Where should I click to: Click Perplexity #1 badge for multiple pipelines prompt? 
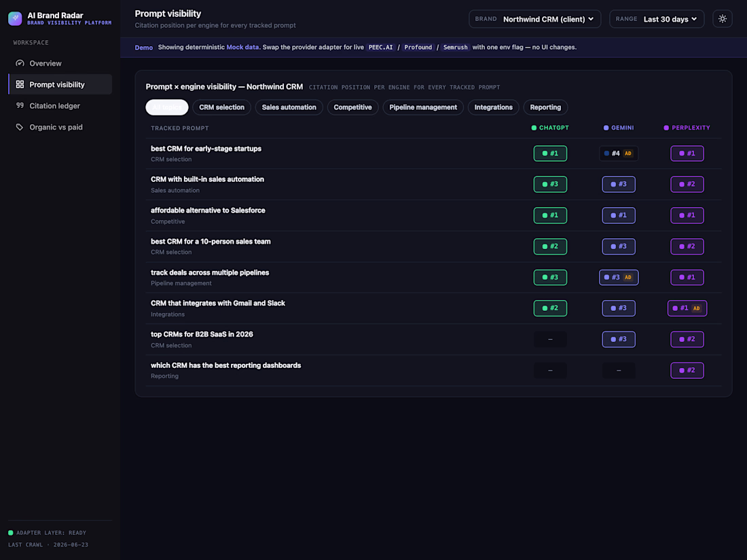(687, 277)
